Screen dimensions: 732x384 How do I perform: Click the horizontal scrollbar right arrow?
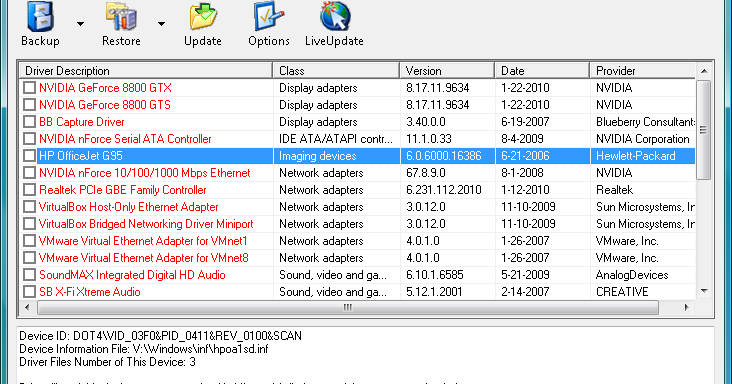686,307
